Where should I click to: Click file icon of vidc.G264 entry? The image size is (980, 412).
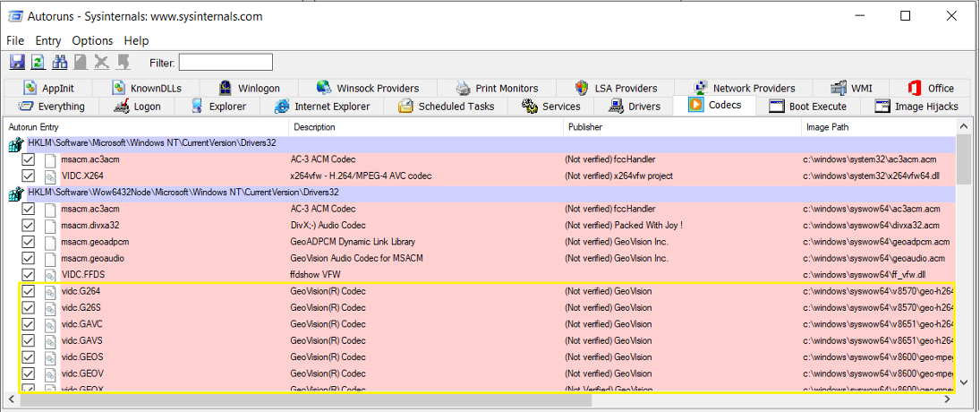(50, 291)
